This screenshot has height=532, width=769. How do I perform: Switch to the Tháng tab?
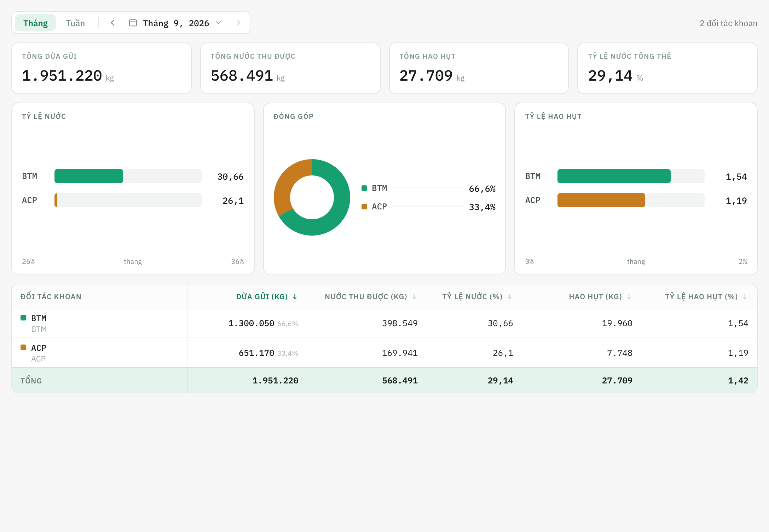click(x=35, y=23)
